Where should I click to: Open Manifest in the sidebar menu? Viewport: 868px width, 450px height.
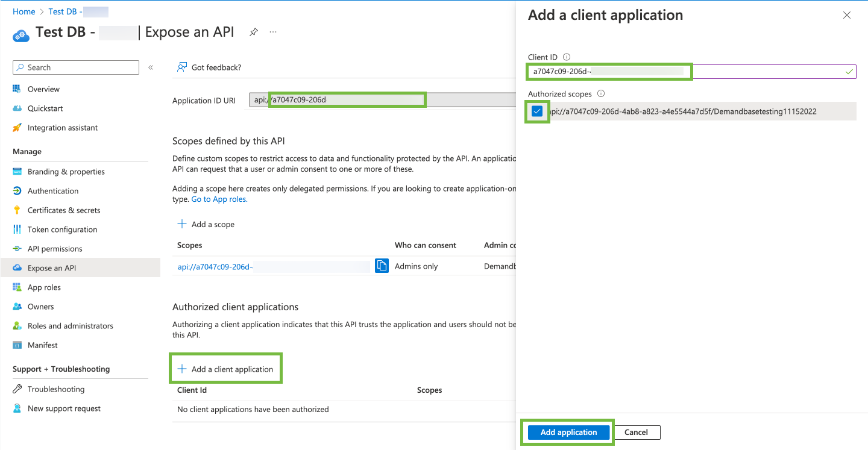43,345
